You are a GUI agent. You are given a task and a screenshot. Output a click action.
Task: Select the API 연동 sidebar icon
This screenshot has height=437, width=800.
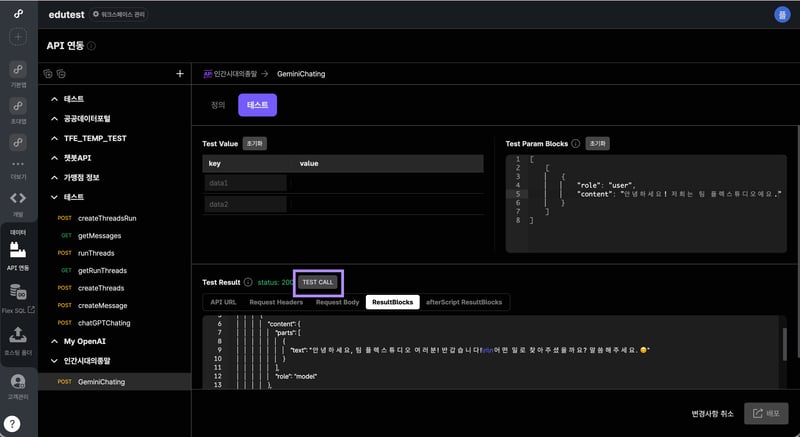tap(18, 250)
